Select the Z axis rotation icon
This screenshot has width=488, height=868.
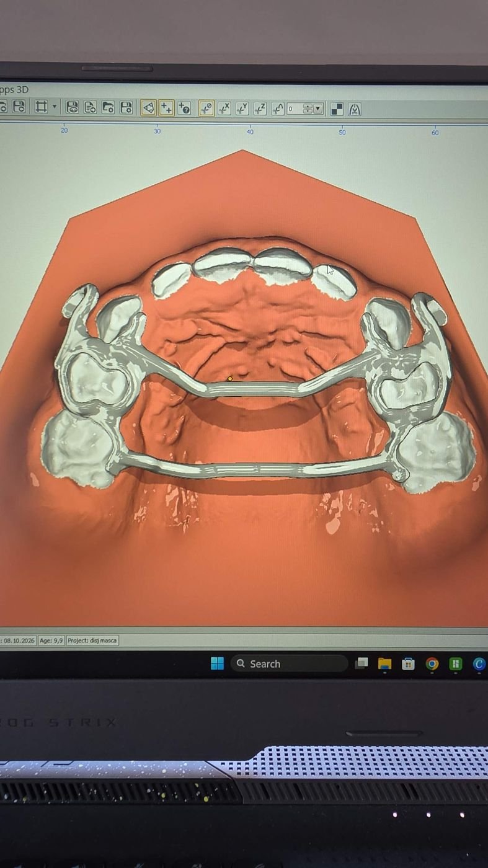[260, 109]
